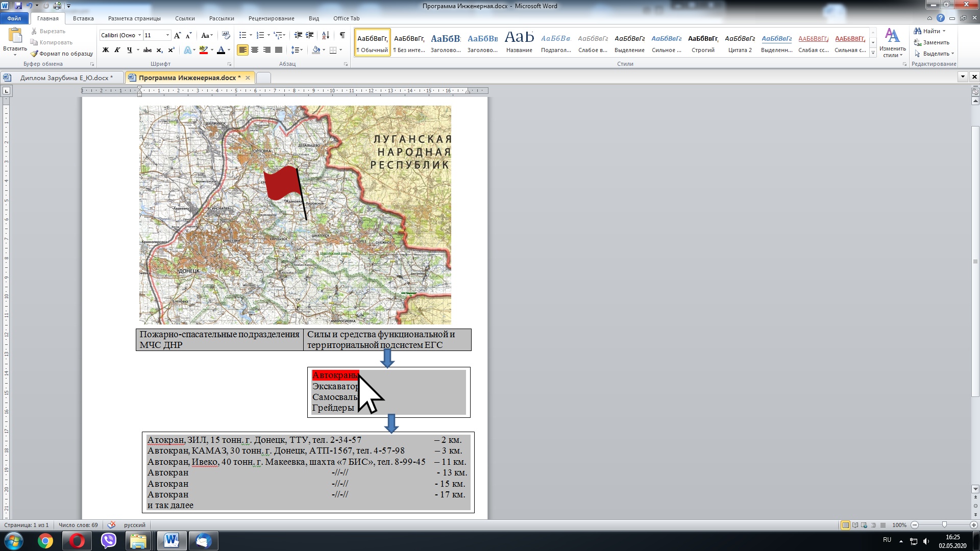This screenshot has height=551, width=980.
Task: Click numbered list icon
Action: click(x=260, y=35)
